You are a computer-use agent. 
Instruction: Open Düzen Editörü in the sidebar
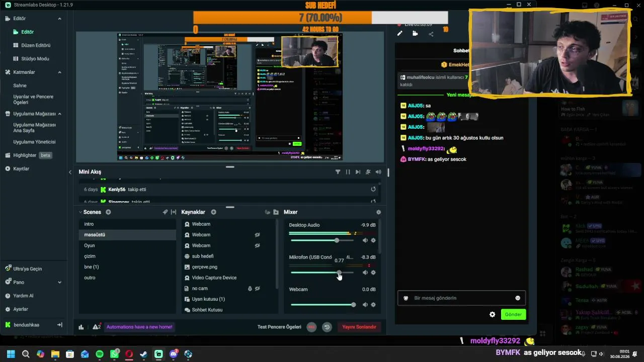(36, 45)
